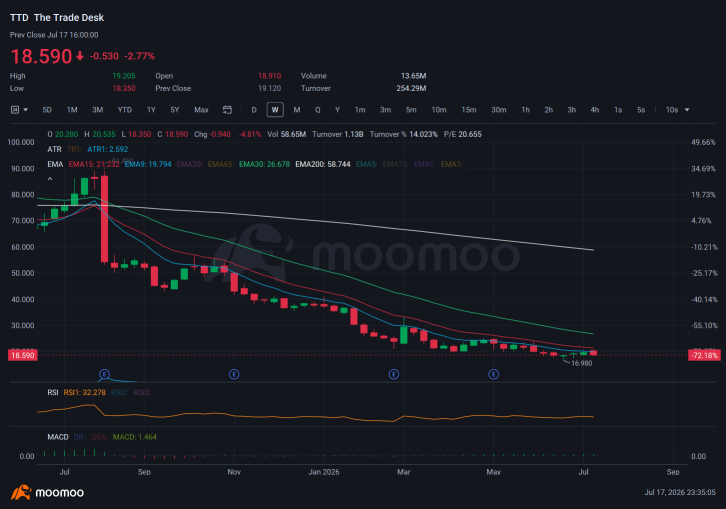
Task: Click the 18.590 current price axis tag
Action: [x=23, y=355]
